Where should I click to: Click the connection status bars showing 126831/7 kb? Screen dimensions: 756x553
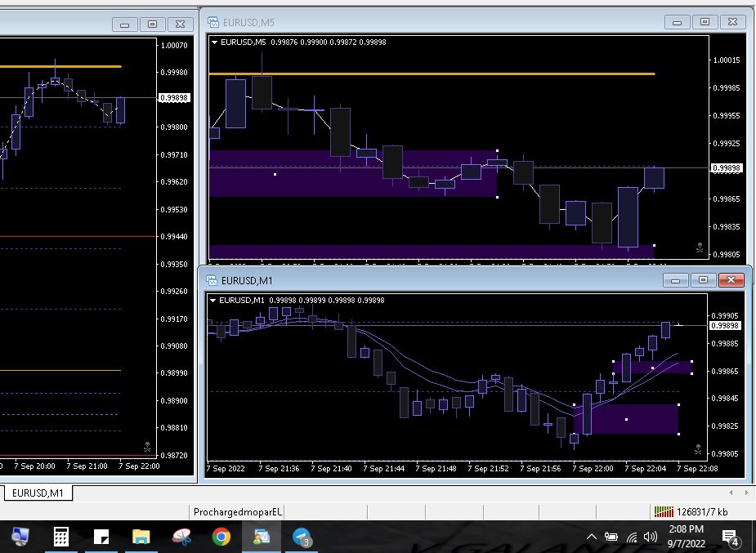(x=663, y=512)
